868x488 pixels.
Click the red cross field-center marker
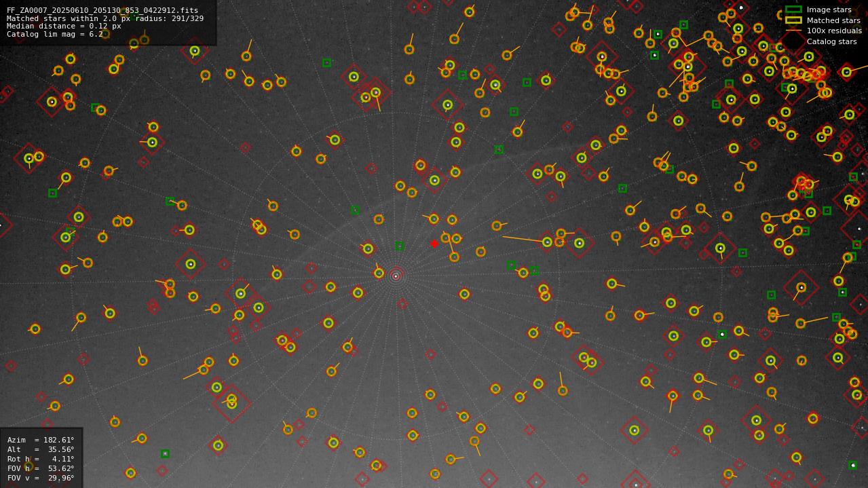tap(434, 244)
